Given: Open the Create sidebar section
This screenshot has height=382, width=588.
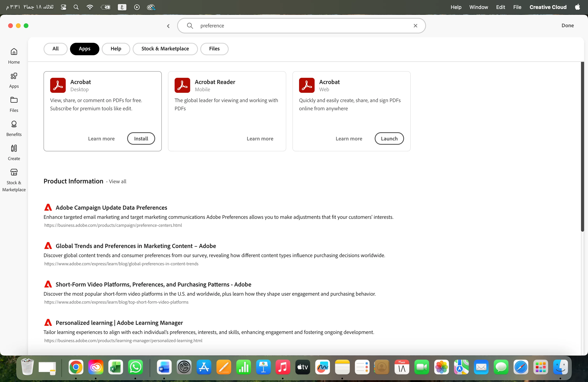Looking at the screenshot, I should click(14, 153).
